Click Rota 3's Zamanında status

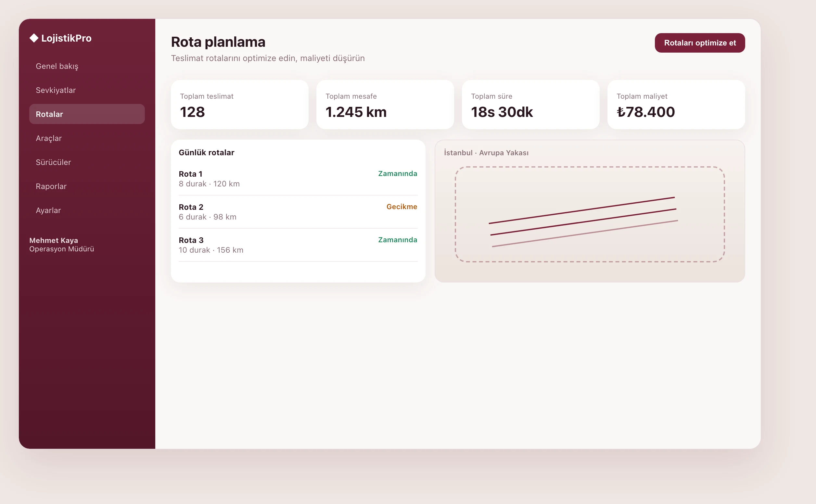tap(397, 240)
